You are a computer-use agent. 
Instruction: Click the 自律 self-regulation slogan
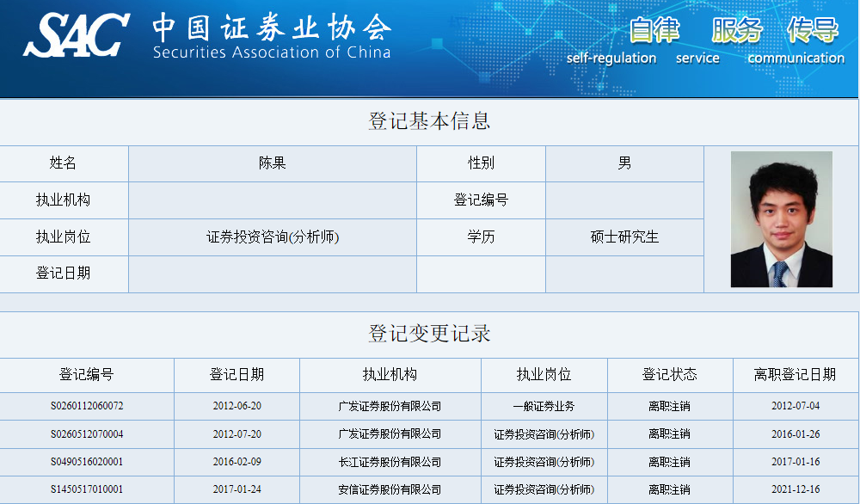tap(611, 41)
